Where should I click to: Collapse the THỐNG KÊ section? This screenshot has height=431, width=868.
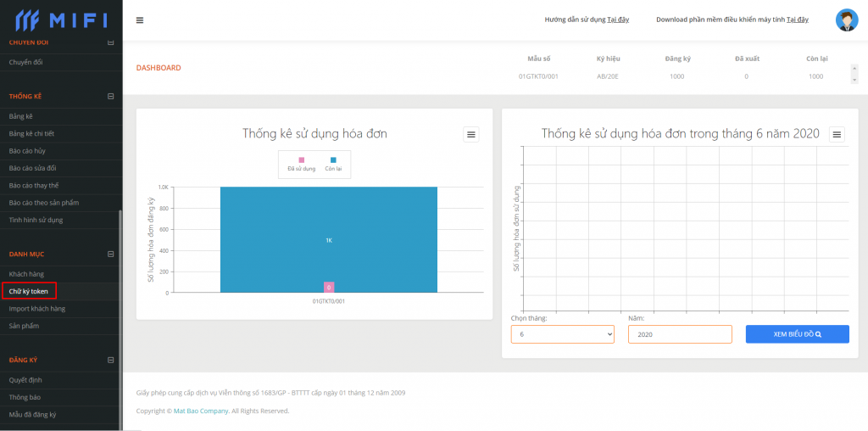pyautogui.click(x=110, y=97)
